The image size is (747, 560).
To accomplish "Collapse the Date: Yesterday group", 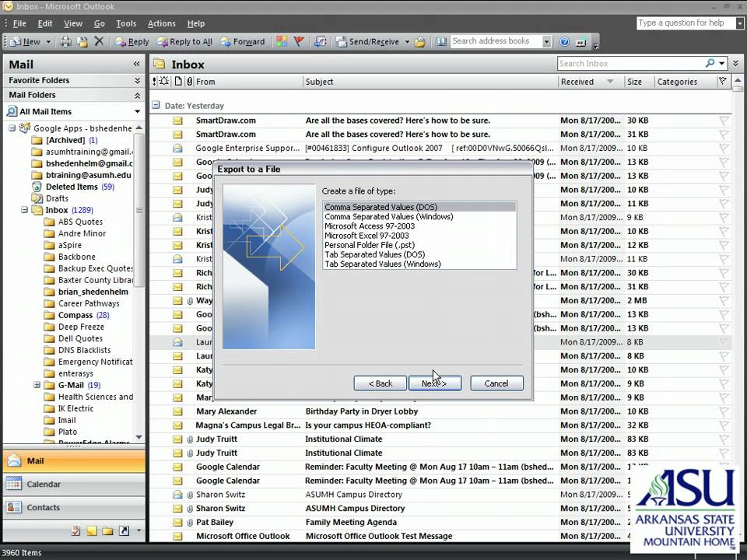I will 156,105.
